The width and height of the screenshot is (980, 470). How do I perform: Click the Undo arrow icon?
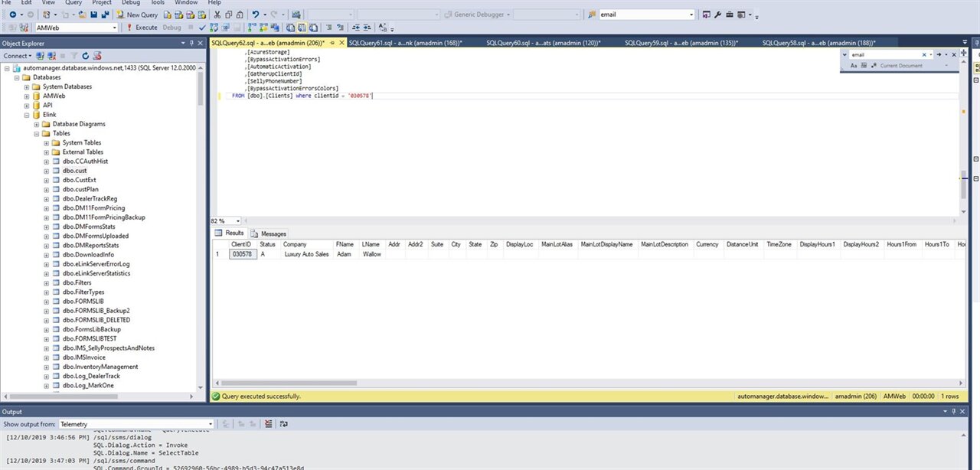tap(256, 15)
